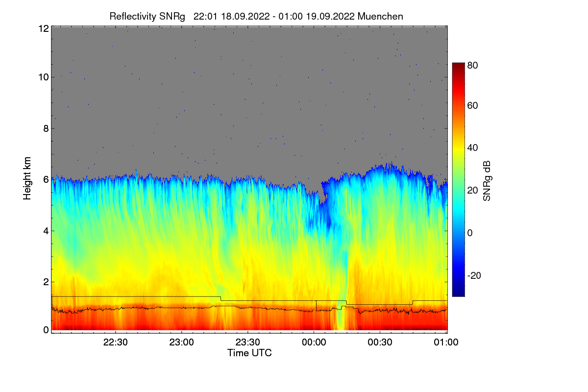The height and width of the screenshot is (392, 588).
Task: Click the height tick label 8
Action: pos(46,128)
